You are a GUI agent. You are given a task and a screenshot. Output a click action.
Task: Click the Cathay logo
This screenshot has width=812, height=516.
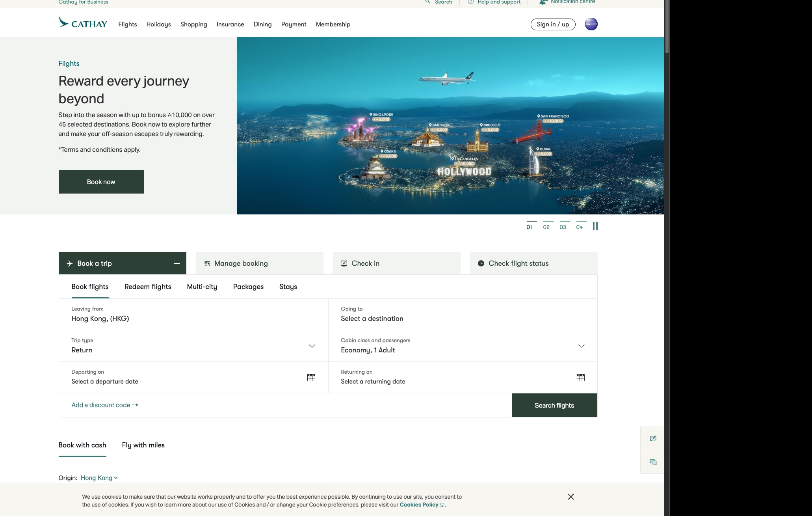(x=83, y=23)
